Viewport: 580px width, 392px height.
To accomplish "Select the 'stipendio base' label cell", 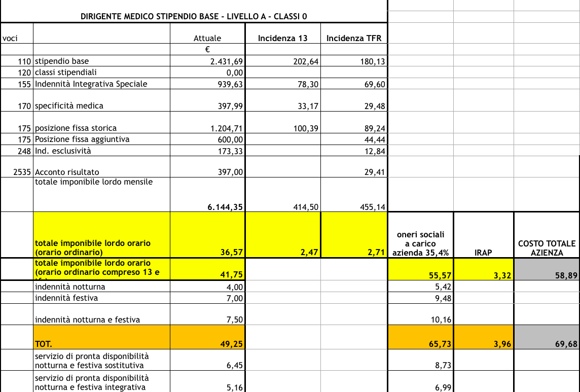I will [101, 61].
